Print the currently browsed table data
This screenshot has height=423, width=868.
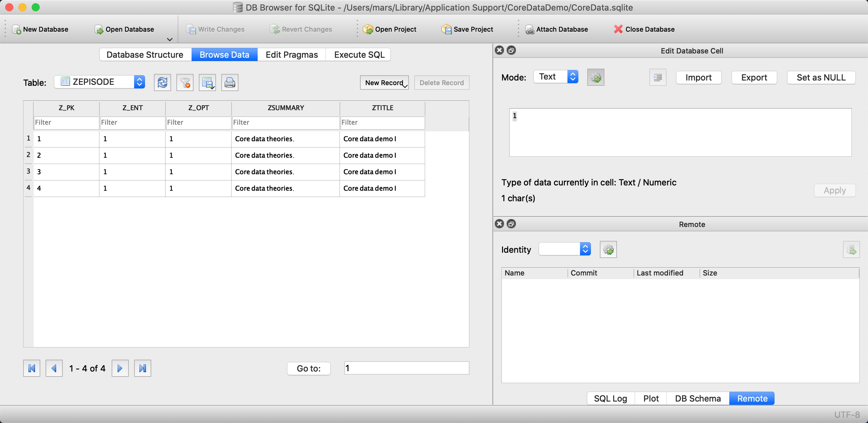(x=230, y=82)
